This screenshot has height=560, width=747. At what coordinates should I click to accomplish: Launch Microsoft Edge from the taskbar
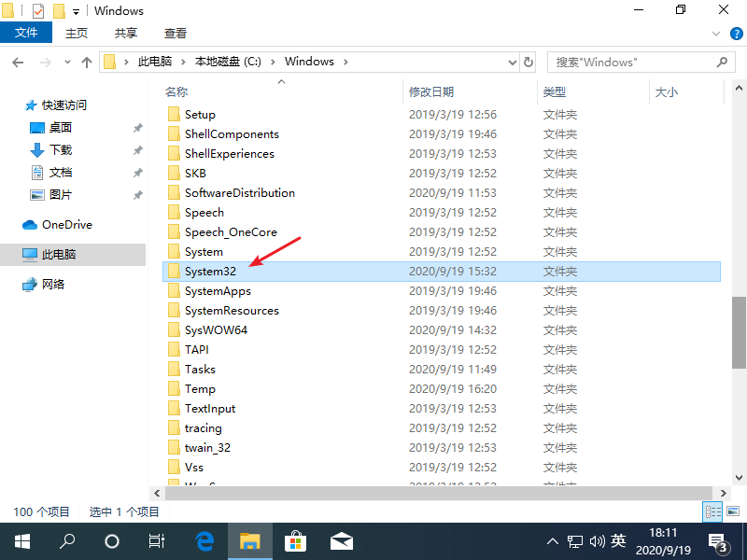pyautogui.click(x=204, y=541)
